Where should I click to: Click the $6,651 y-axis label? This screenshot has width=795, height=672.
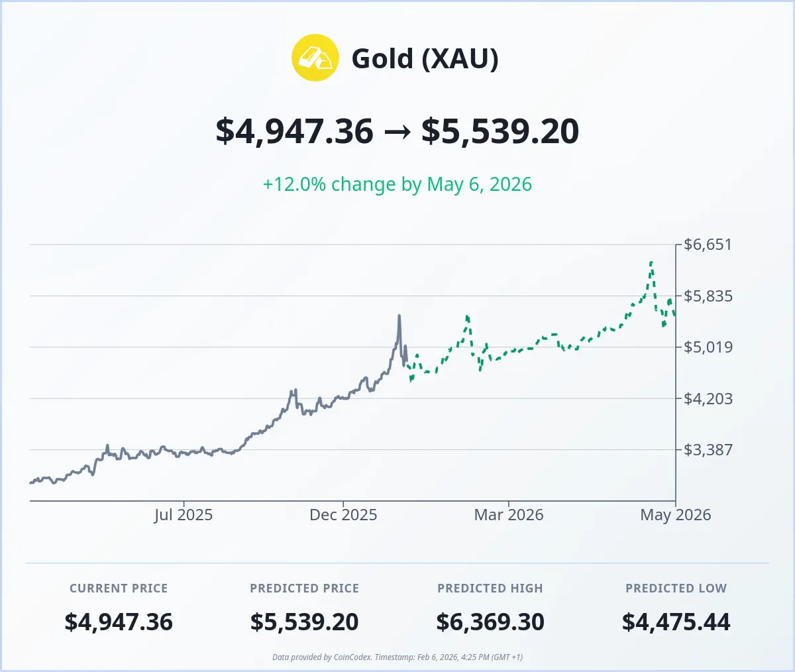[708, 245]
